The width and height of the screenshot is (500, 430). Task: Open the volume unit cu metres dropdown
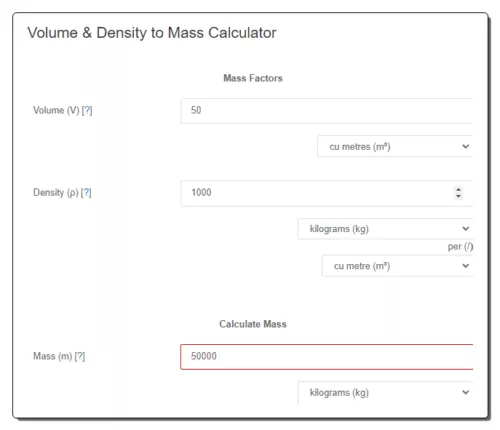pos(395,146)
